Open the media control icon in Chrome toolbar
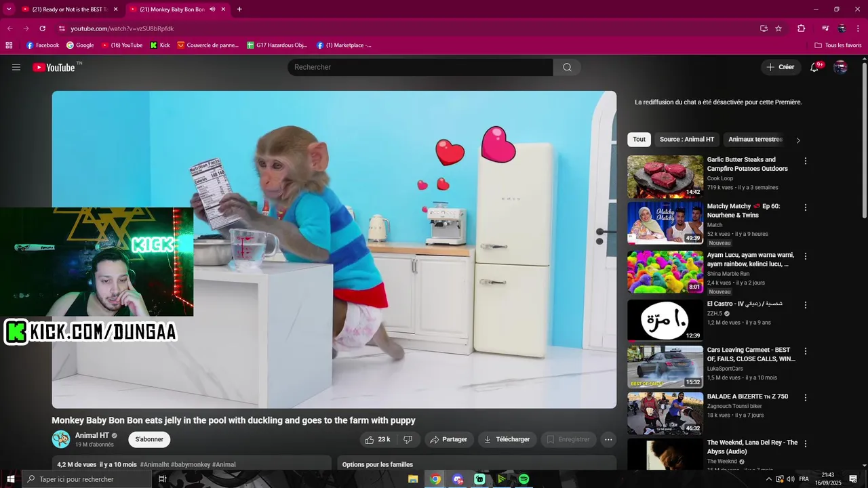Viewport: 868px width, 488px height. [x=825, y=28]
